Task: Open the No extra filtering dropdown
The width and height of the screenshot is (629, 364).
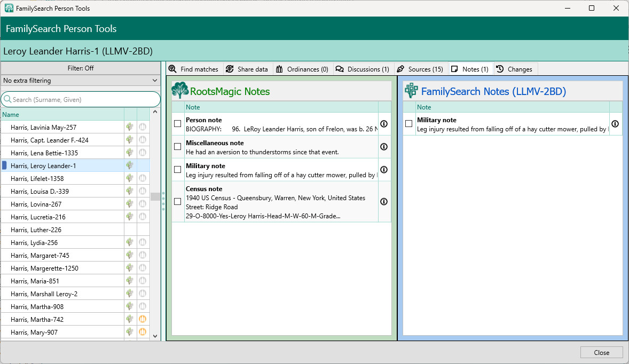Action: [81, 81]
